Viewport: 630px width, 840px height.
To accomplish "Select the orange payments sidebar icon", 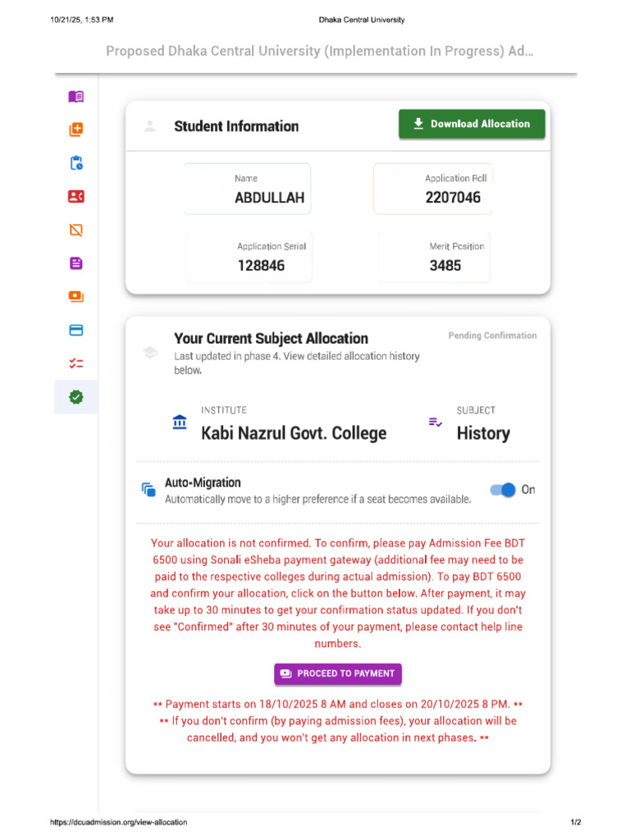I will pos(76,297).
